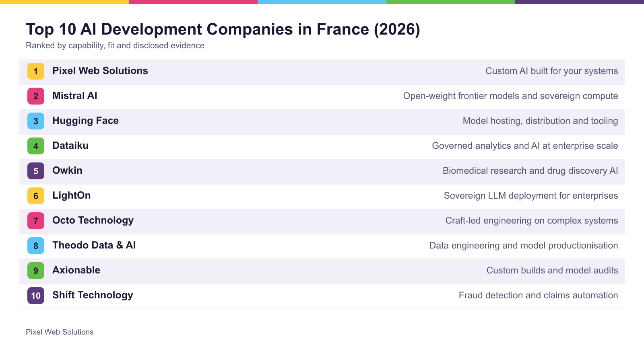Click the 'Top 10 AI Development Companies' title

[x=223, y=29]
